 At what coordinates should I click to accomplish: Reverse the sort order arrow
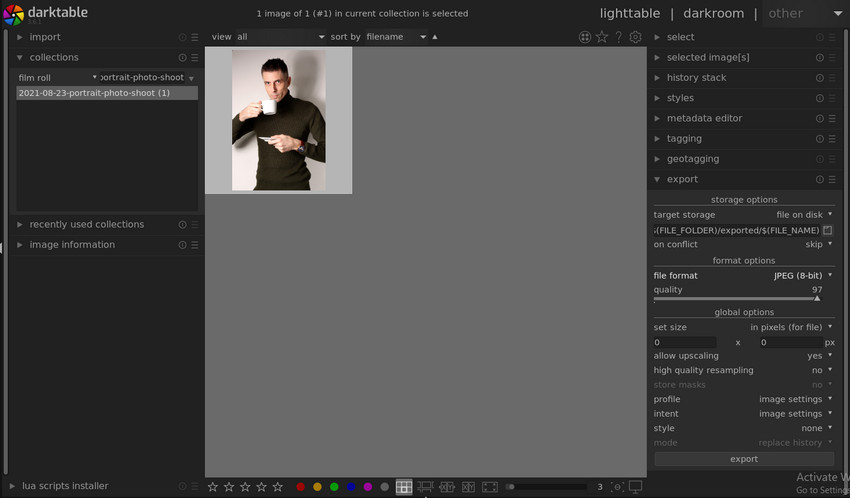(435, 37)
